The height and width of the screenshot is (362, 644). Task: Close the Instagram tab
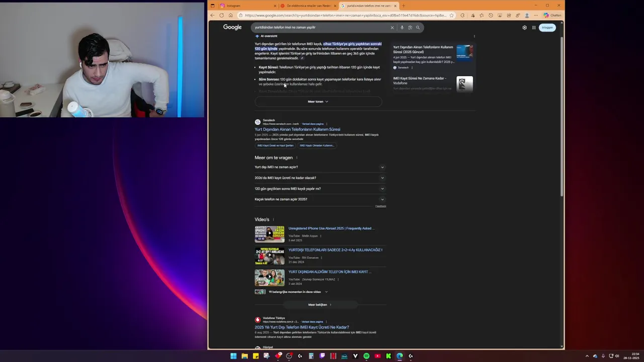point(275,6)
